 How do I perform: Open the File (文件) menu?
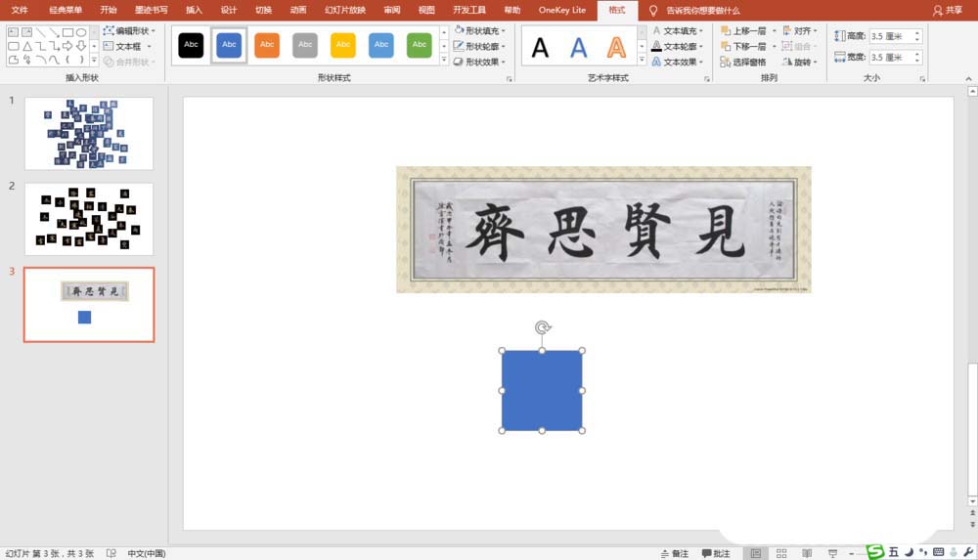point(20,10)
